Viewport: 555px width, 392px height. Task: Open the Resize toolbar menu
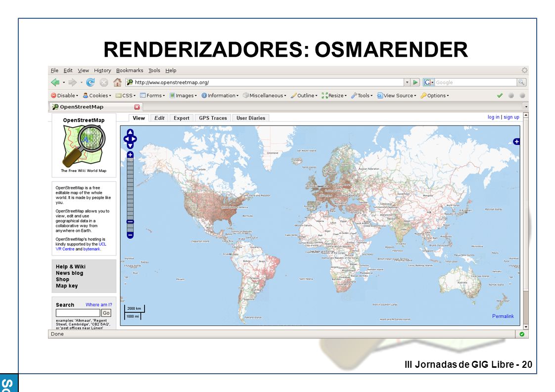334,95
